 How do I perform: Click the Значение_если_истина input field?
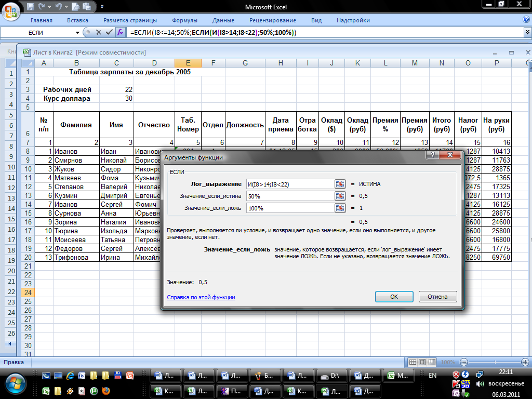pyautogui.click(x=290, y=196)
